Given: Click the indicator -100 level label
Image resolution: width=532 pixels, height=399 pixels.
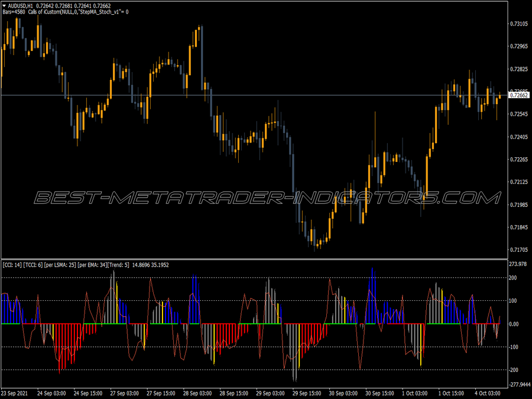Looking at the screenshot, I should click(514, 347).
